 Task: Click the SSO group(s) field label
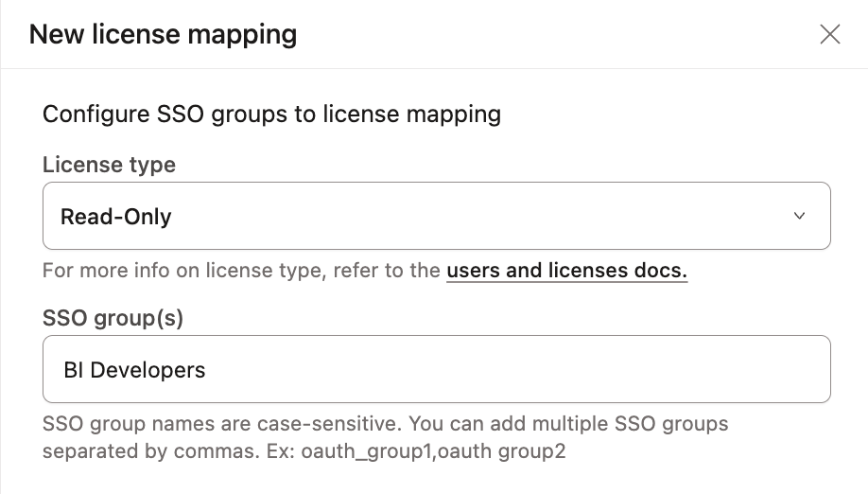click(x=113, y=318)
